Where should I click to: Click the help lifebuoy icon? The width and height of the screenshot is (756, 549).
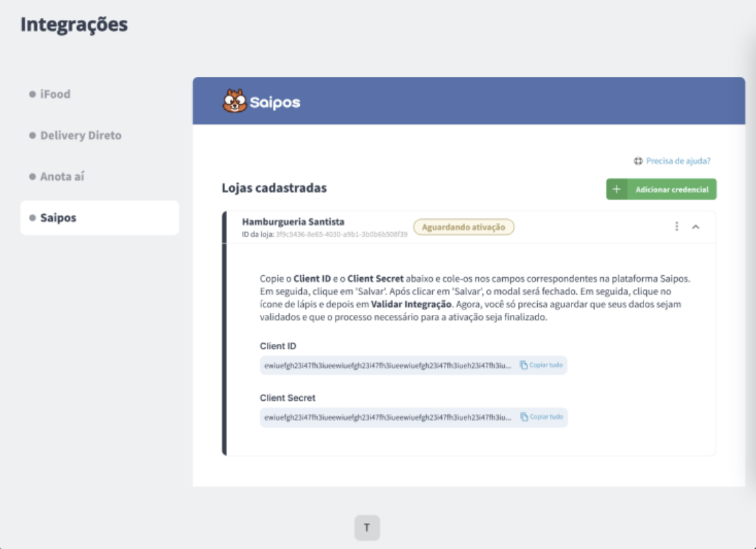pos(638,161)
